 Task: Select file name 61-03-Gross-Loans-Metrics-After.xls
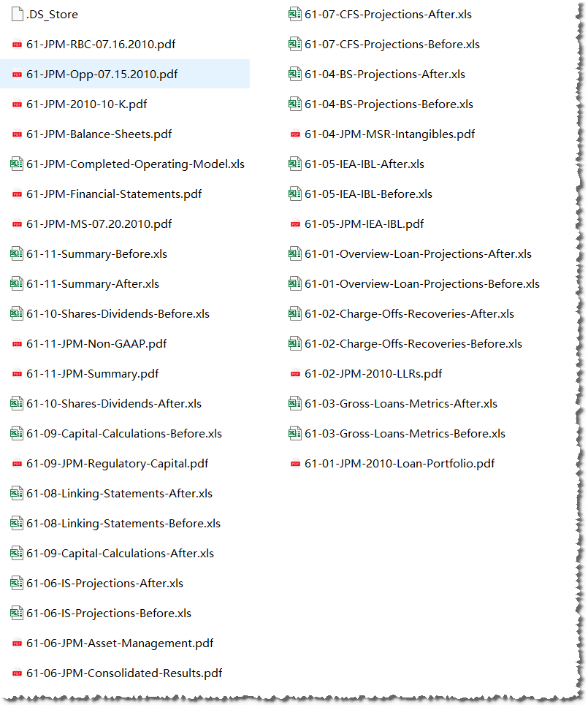click(x=401, y=404)
